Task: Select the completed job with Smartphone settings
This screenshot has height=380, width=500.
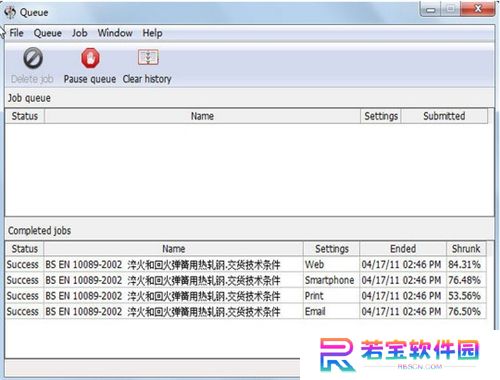Action: click(246, 280)
